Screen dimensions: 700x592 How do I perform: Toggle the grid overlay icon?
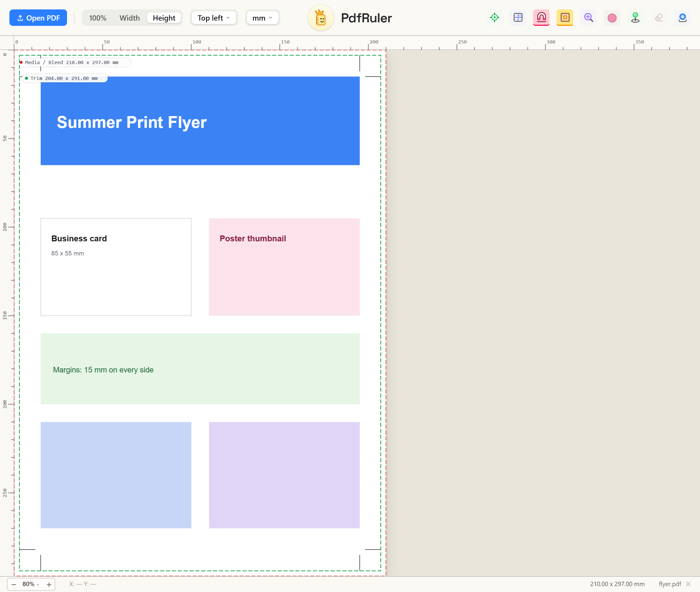518,17
